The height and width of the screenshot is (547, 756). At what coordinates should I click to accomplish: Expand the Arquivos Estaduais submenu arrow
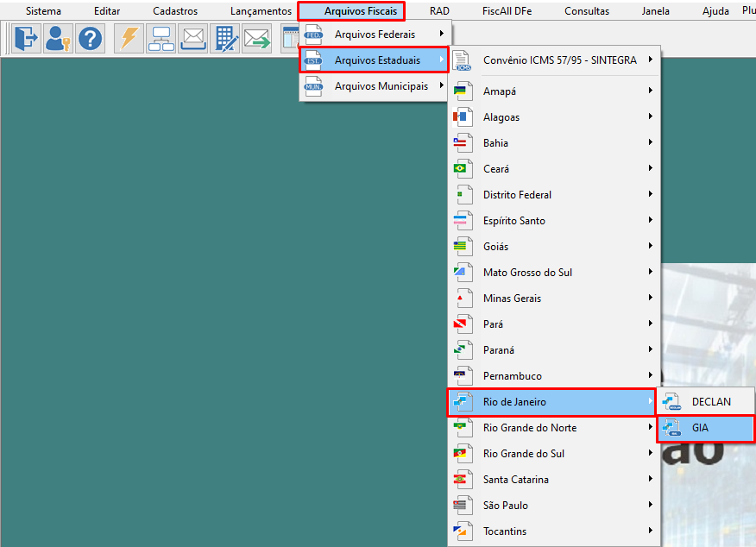(x=442, y=60)
